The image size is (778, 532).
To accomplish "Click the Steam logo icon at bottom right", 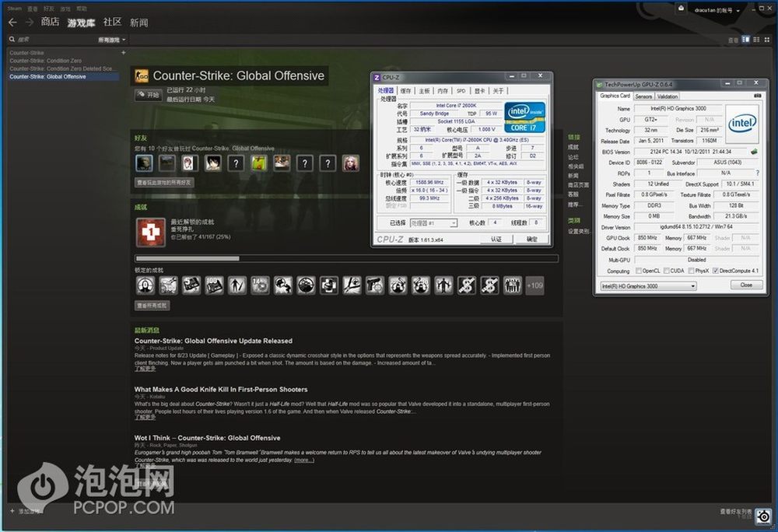I will pyautogui.click(x=764, y=516).
